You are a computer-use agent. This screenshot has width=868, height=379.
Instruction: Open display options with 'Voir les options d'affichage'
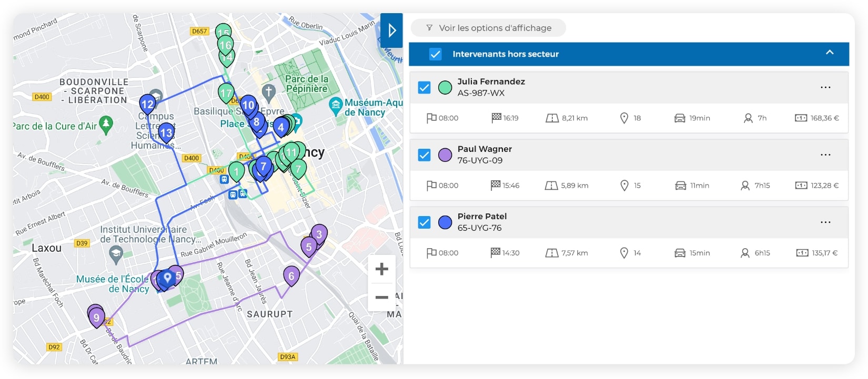[x=488, y=28]
